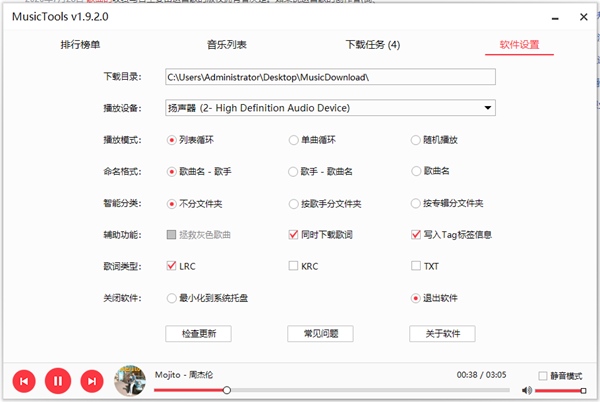Select 最小化到系统托盘 close option
Screen dimensions: 600x402
click(x=172, y=298)
